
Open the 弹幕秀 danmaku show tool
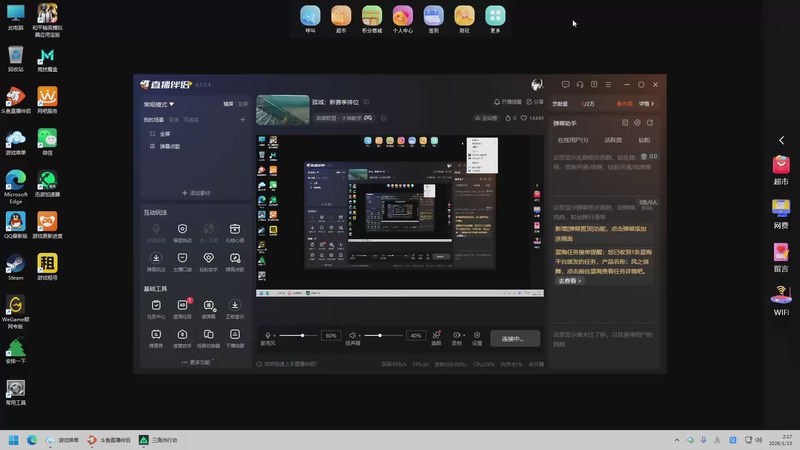pyautogui.click(x=156, y=338)
